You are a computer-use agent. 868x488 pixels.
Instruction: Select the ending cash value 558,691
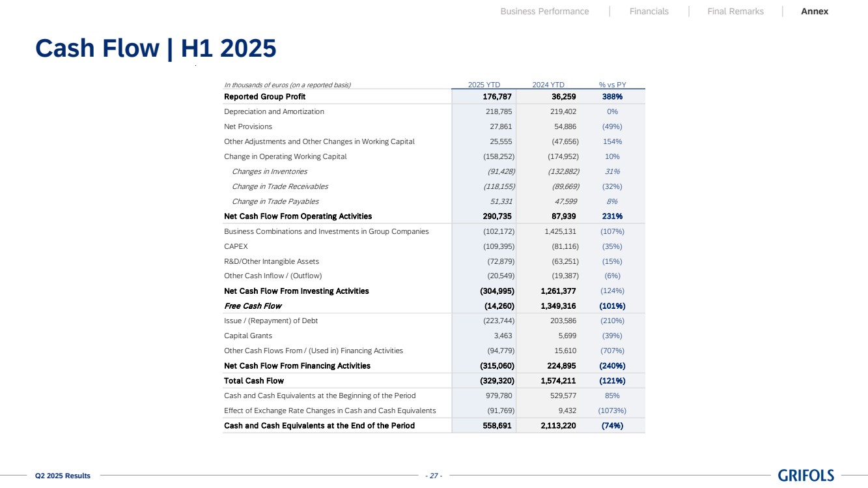tap(497, 426)
